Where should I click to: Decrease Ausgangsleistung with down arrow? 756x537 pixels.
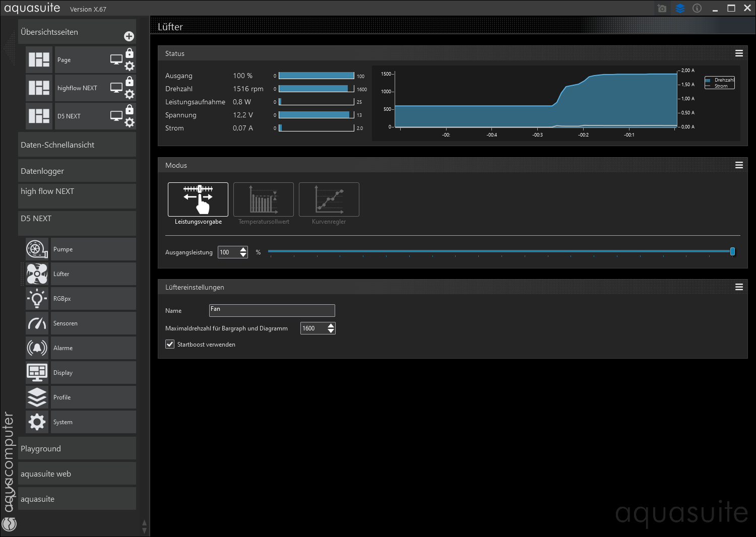click(243, 255)
